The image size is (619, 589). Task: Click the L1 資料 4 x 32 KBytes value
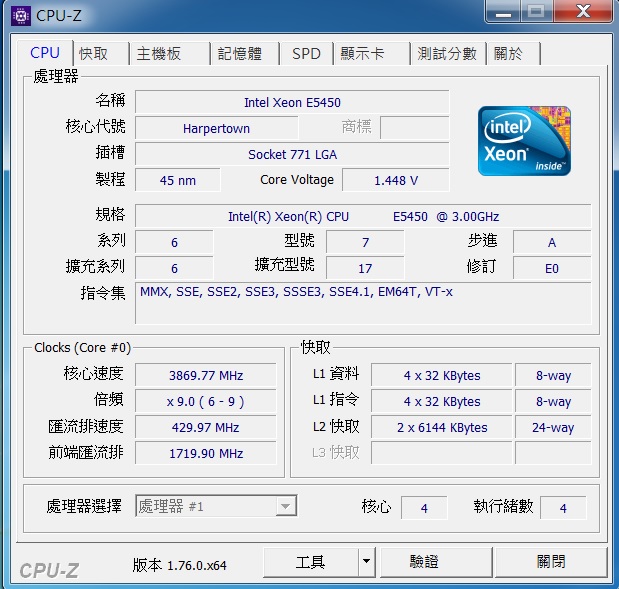pyautogui.click(x=442, y=375)
